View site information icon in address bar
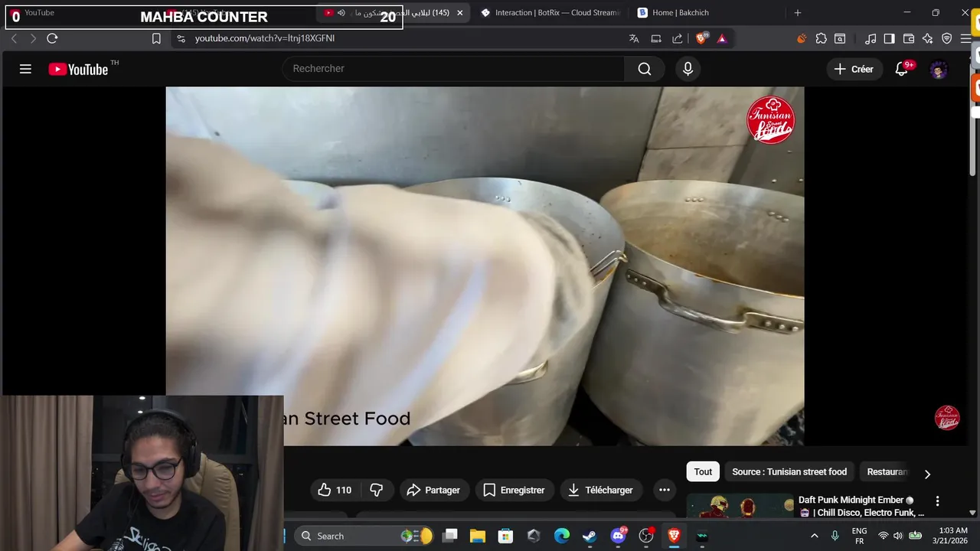 [181, 38]
